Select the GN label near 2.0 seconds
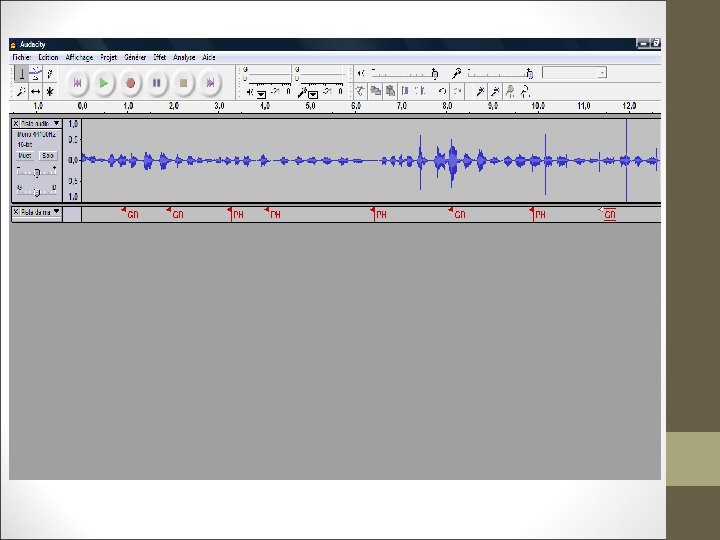Viewport: 720px width, 540px height. tap(178, 214)
